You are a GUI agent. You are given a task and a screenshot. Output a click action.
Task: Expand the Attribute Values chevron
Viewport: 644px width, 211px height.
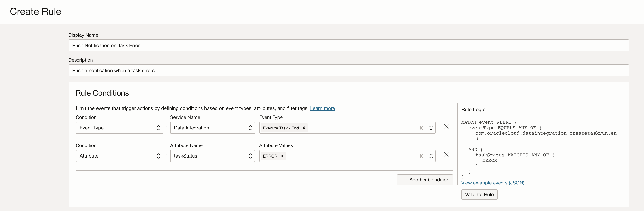(431, 156)
